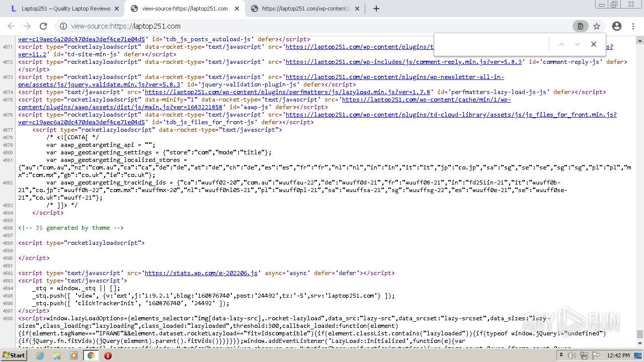The height and width of the screenshot is (362, 644).
Task: Launch Internet Explorer from taskbar
Action: coord(40,355)
